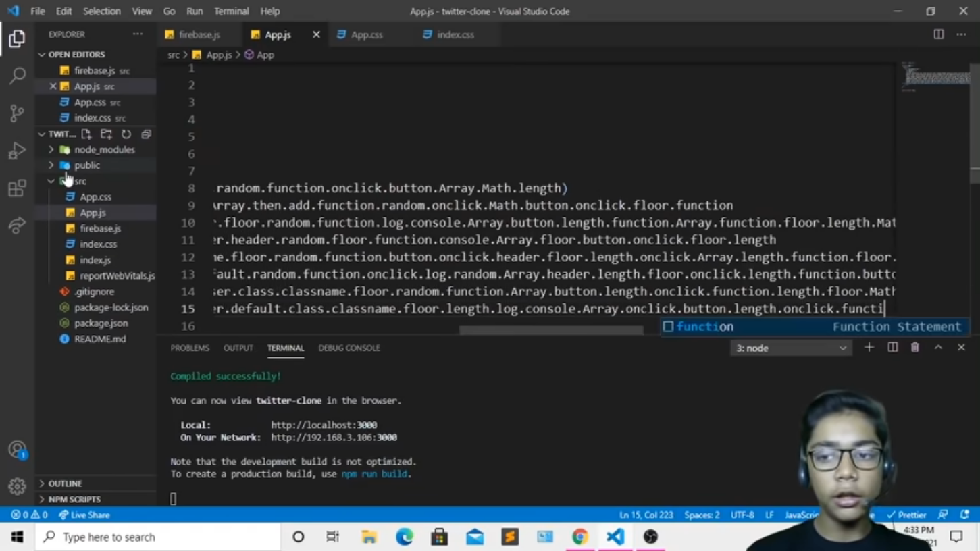Click Prettier status bar item

point(906,515)
